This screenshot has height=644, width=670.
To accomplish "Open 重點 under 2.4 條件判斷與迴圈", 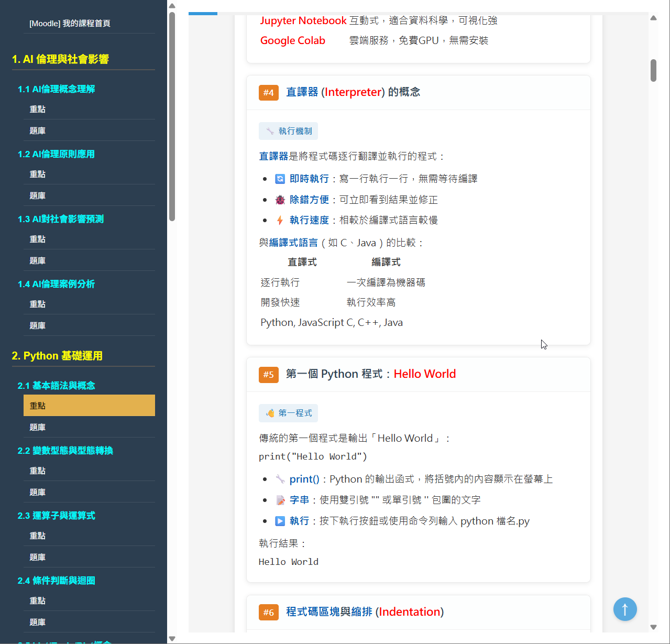I will pos(89,601).
